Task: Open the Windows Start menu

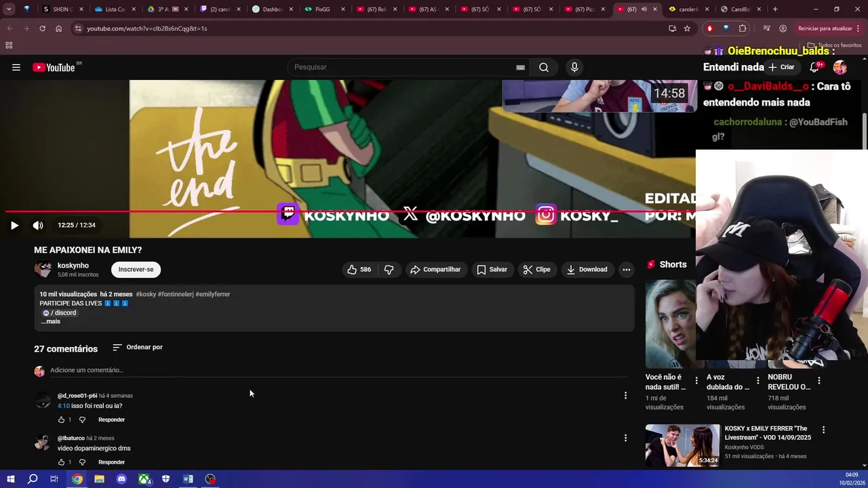Action: pyautogui.click(x=10, y=479)
